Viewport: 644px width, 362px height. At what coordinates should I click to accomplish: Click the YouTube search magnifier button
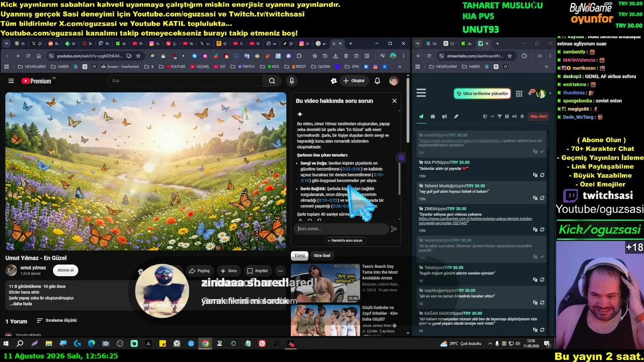pyautogui.click(x=272, y=81)
